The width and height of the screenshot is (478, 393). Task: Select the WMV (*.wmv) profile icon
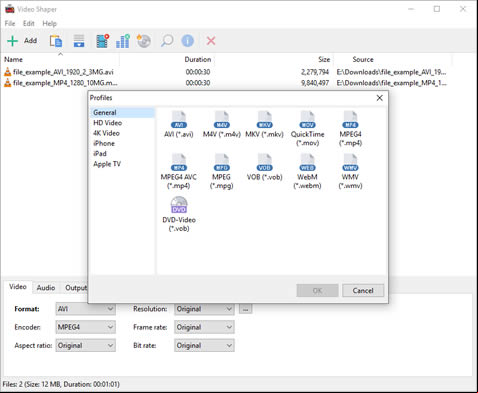(x=350, y=163)
